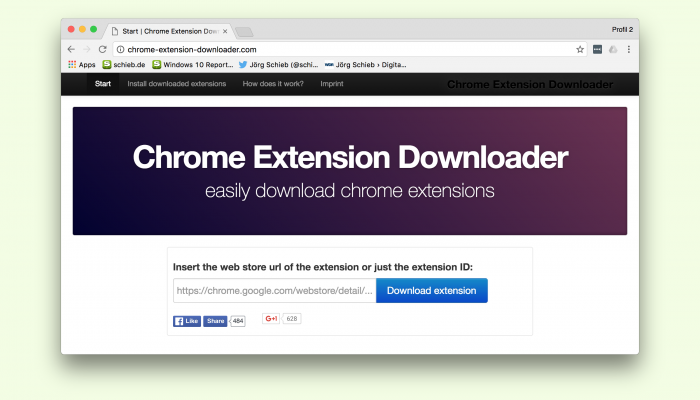
Task: Click Chrome Extension Downloader brand in navbar
Action: coord(530,84)
